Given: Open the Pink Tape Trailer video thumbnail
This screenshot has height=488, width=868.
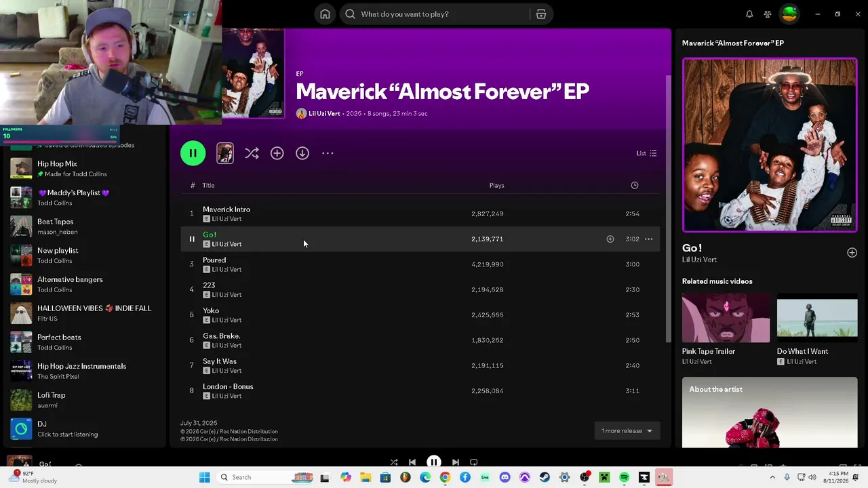Looking at the screenshot, I should coord(726,318).
